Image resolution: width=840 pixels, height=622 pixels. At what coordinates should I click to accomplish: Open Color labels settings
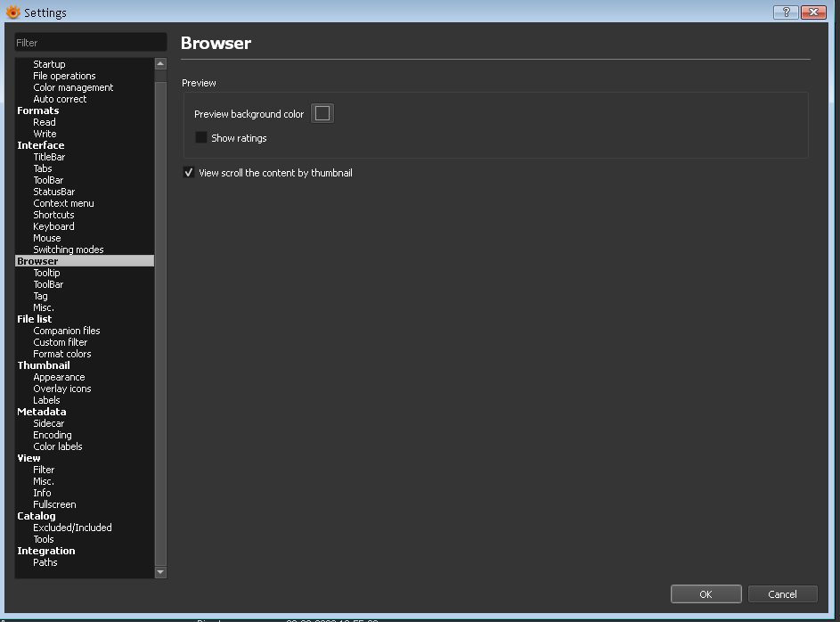(58, 446)
